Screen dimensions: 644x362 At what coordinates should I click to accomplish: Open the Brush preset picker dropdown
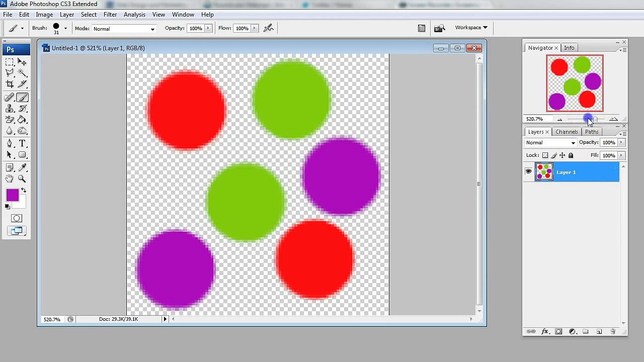pyautogui.click(x=65, y=28)
